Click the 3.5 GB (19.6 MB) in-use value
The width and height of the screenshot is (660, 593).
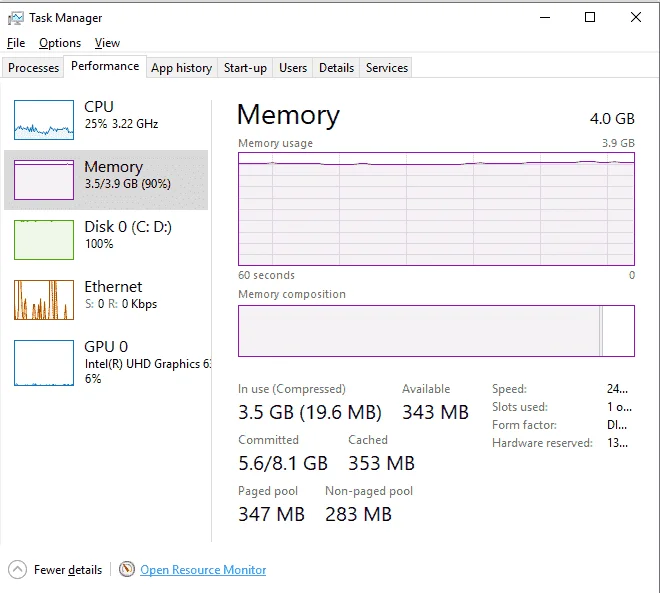click(x=310, y=412)
